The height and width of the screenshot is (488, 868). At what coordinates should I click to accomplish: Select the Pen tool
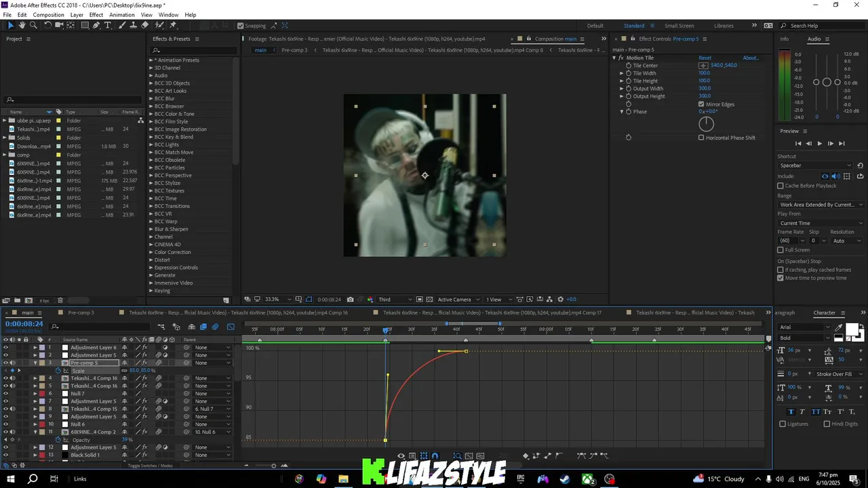click(96, 25)
